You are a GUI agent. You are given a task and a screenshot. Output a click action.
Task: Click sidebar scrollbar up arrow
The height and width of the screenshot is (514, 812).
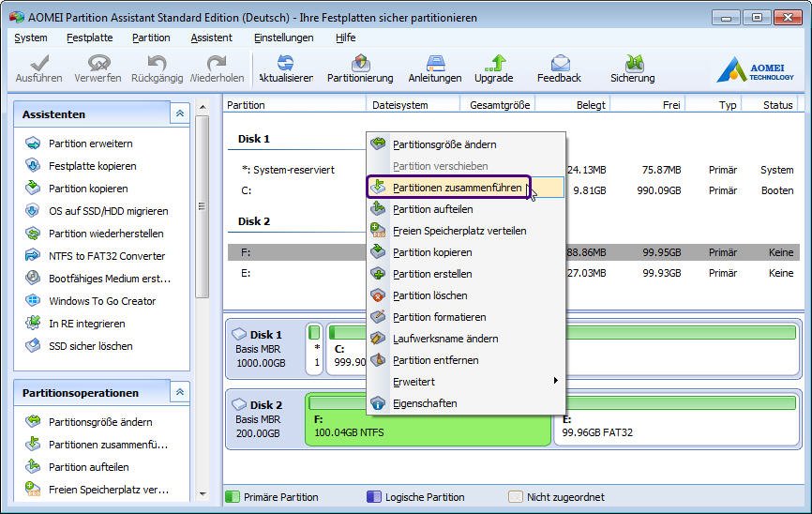(203, 107)
